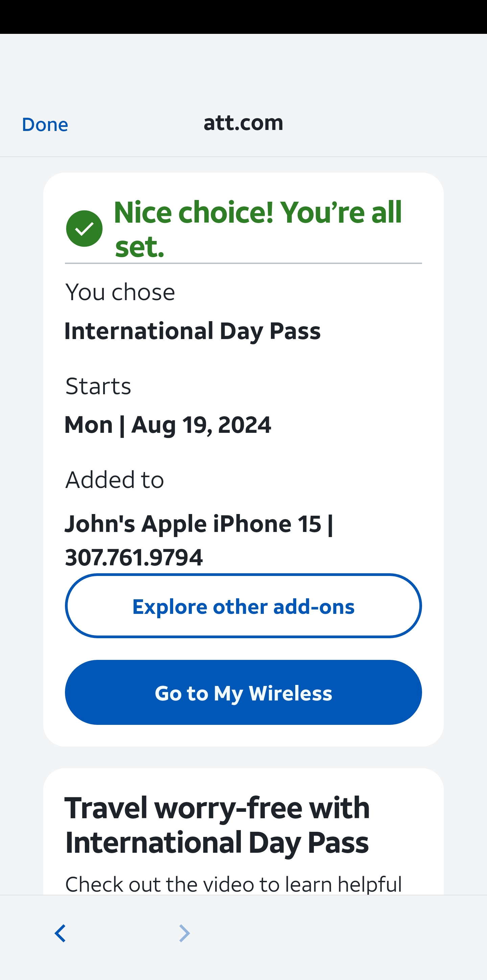Click the green checkmark success icon
This screenshot has height=980, width=487.
(84, 229)
